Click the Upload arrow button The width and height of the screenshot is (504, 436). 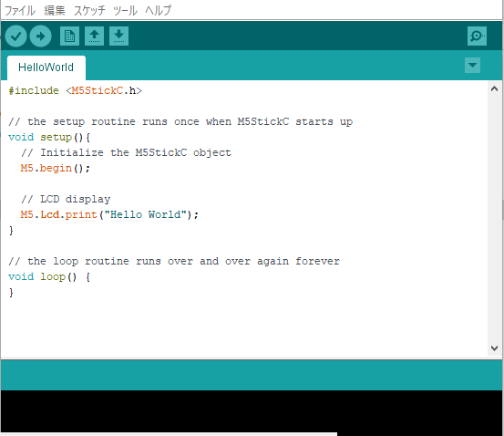point(40,36)
